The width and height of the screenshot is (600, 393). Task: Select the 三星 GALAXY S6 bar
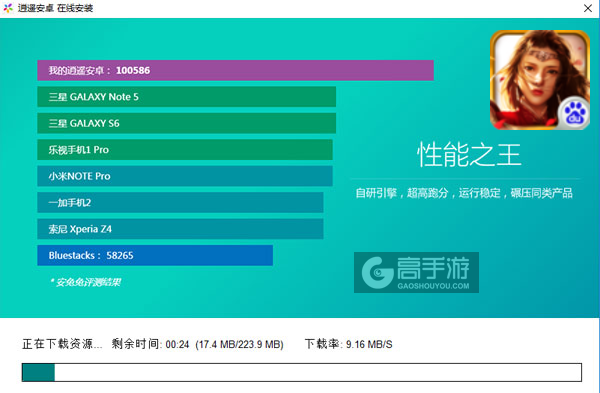pos(187,123)
